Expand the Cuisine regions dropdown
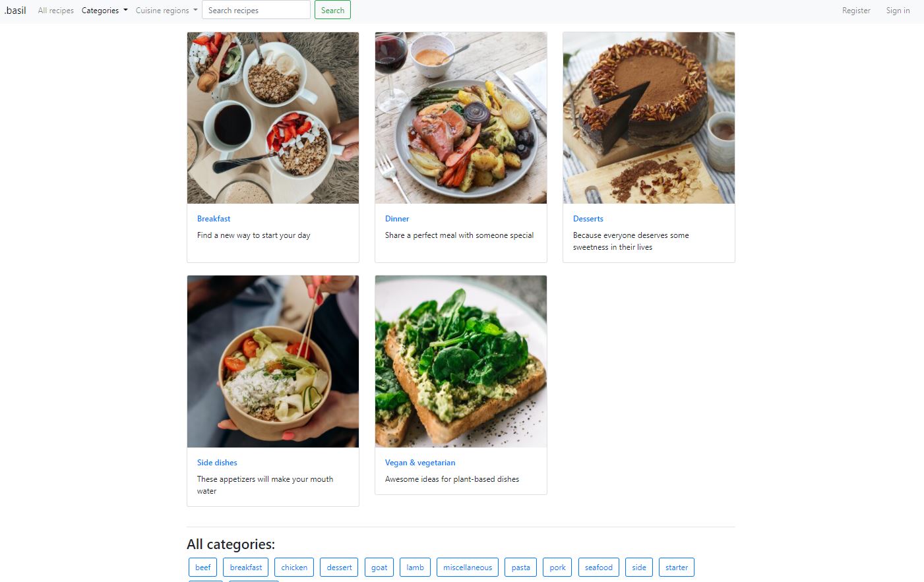924x582 pixels. 166,11
